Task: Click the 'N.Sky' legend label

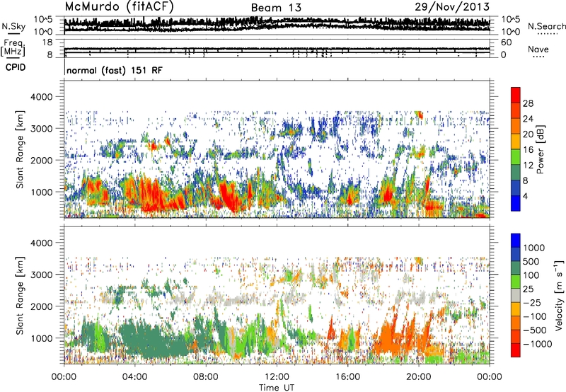Action: pyautogui.click(x=13, y=26)
